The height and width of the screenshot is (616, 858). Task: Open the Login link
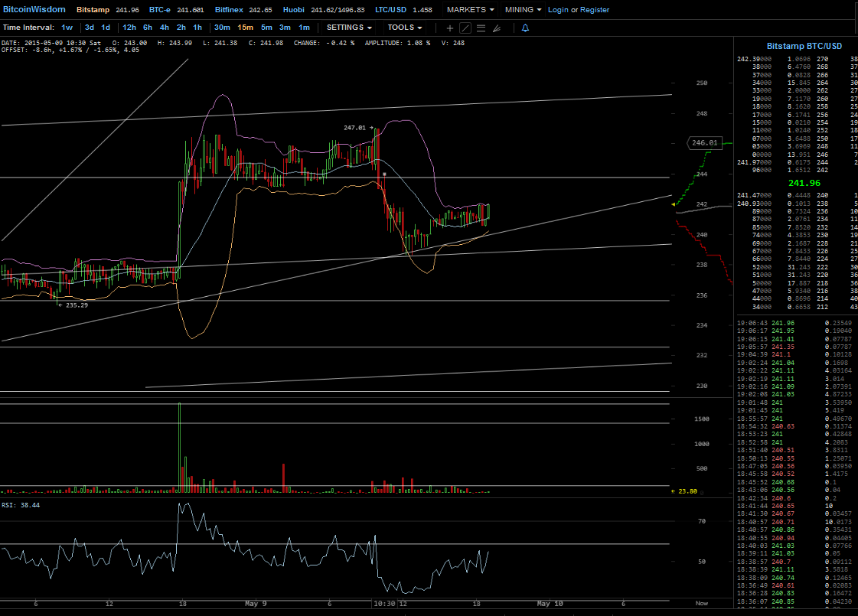[558, 10]
